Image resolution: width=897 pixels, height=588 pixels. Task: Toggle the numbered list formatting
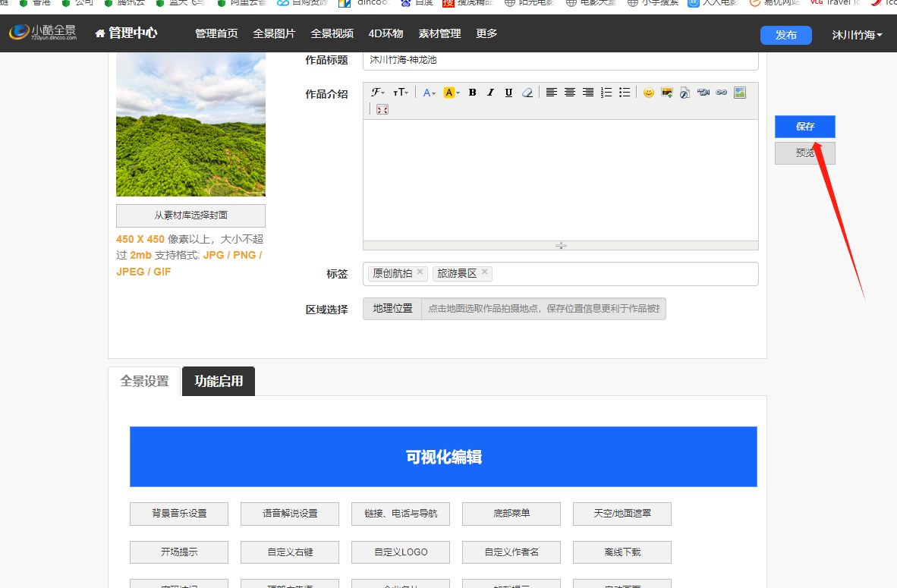pos(606,93)
